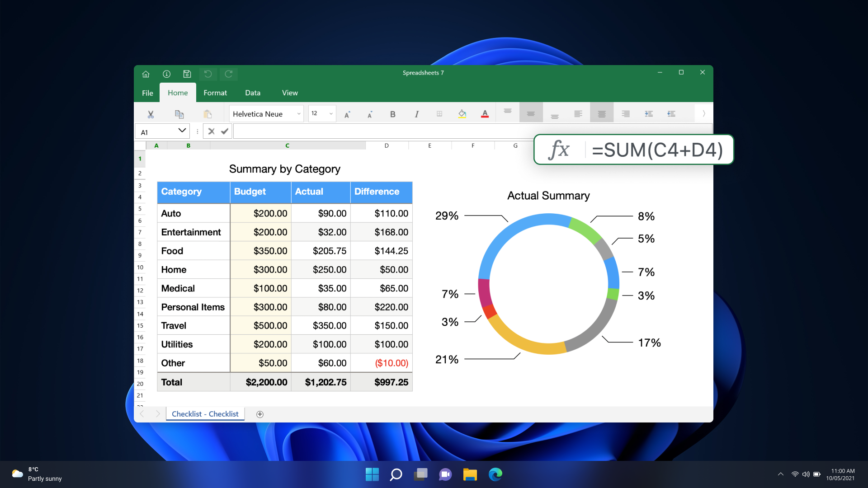
Task: Click the Copy icon in toolbar
Action: click(179, 114)
